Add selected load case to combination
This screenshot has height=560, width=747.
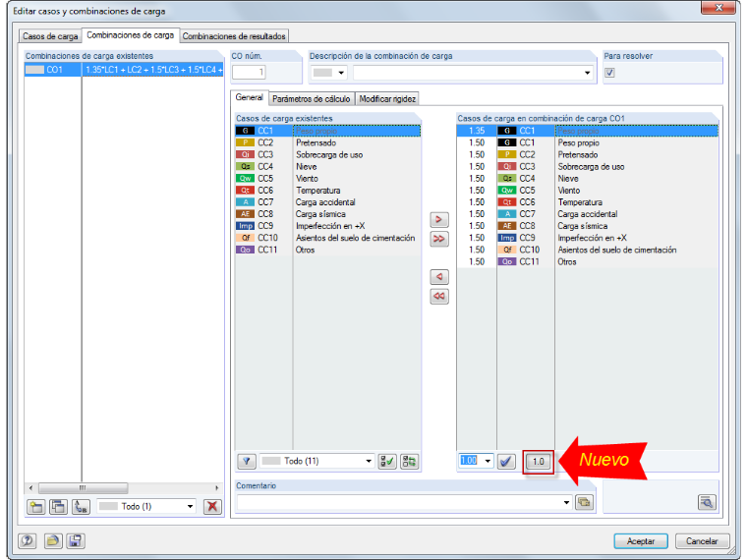point(438,219)
